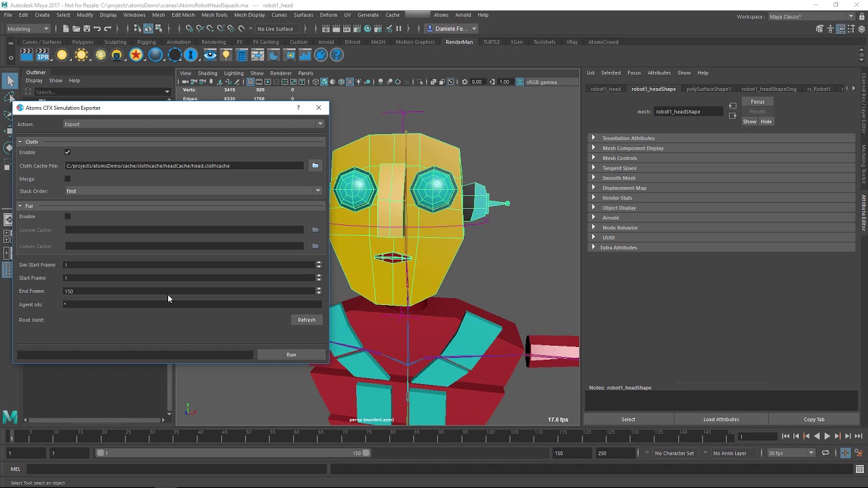Click the calculator shelf icon
Image resolution: width=868 pixels, height=488 pixels.
(x=241, y=56)
